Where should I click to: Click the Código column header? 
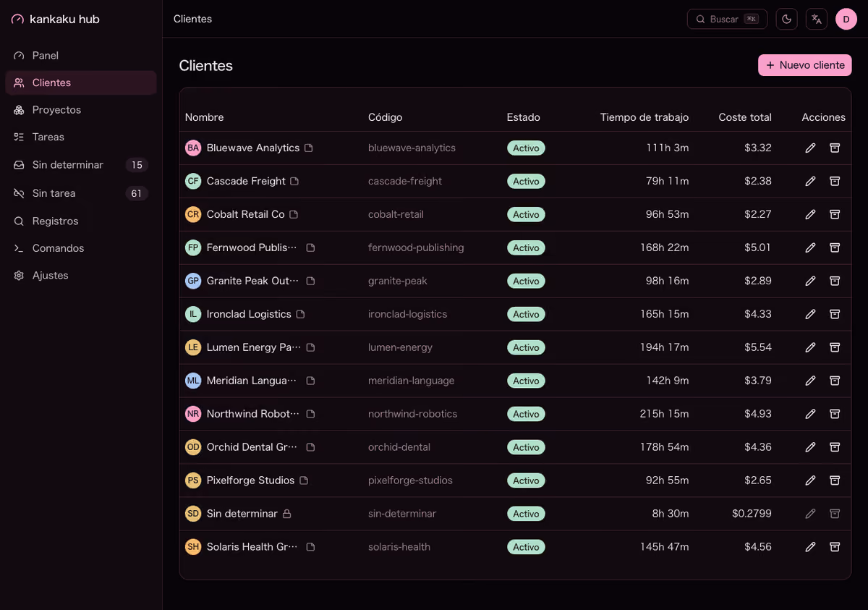click(x=386, y=117)
